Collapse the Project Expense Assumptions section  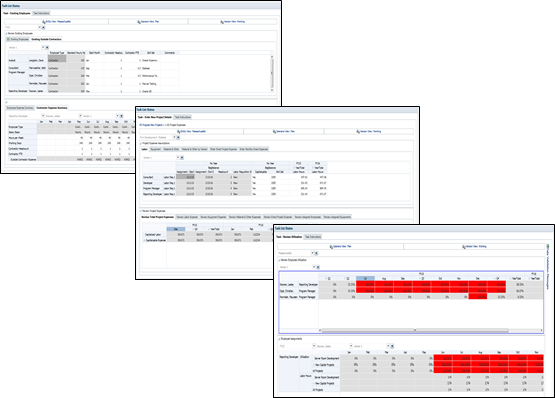[141, 143]
